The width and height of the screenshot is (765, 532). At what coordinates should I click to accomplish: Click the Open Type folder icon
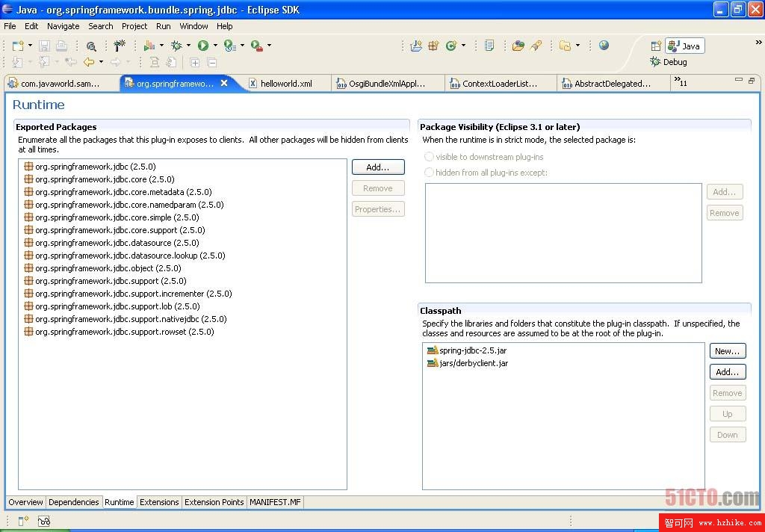(518, 46)
